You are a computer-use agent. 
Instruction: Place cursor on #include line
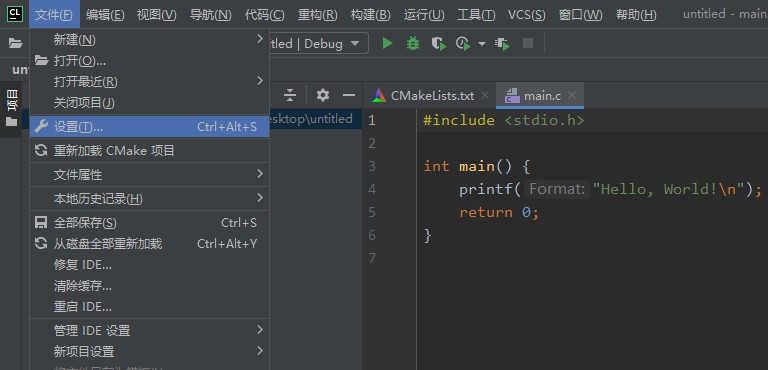tap(504, 120)
